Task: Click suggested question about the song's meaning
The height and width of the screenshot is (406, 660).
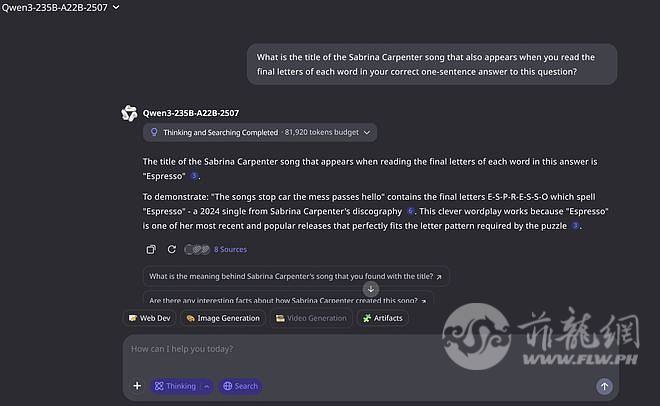Action: (x=295, y=276)
